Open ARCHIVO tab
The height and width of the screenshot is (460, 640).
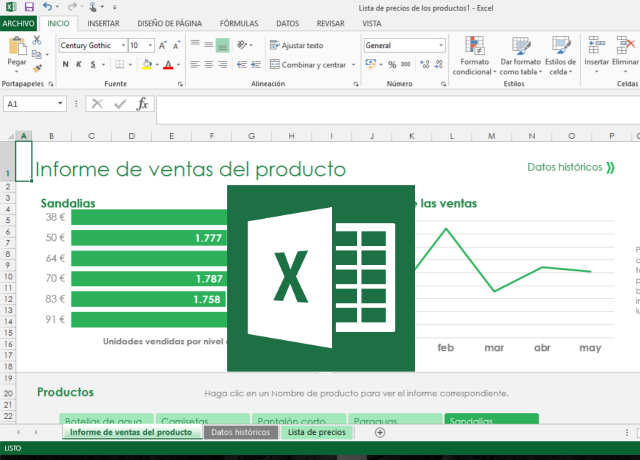pos(18,24)
